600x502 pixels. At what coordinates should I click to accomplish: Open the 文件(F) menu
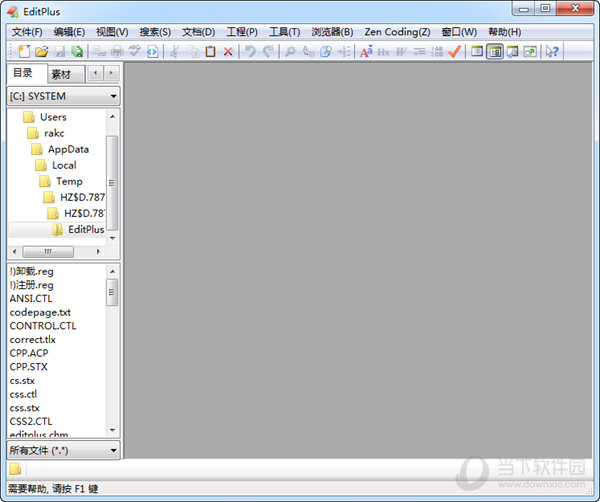tap(27, 32)
